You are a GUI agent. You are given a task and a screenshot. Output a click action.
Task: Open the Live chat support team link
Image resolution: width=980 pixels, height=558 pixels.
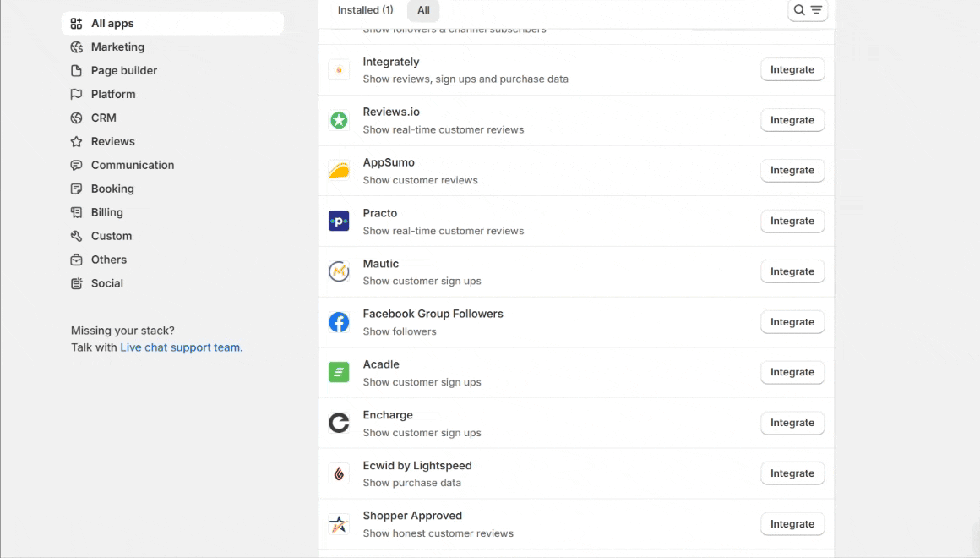(181, 347)
